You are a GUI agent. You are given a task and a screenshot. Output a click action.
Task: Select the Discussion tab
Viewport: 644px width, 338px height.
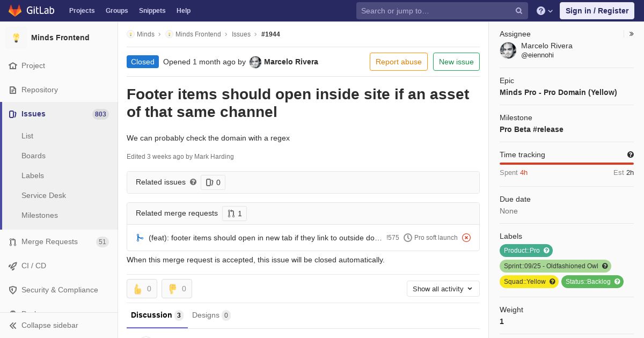point(157,315)
